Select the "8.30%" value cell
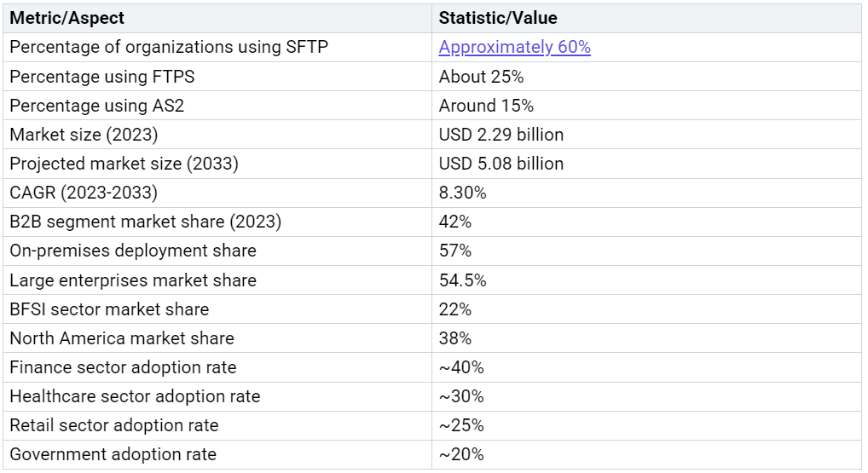This screenshot has height=473, width=868. point(463,193)
